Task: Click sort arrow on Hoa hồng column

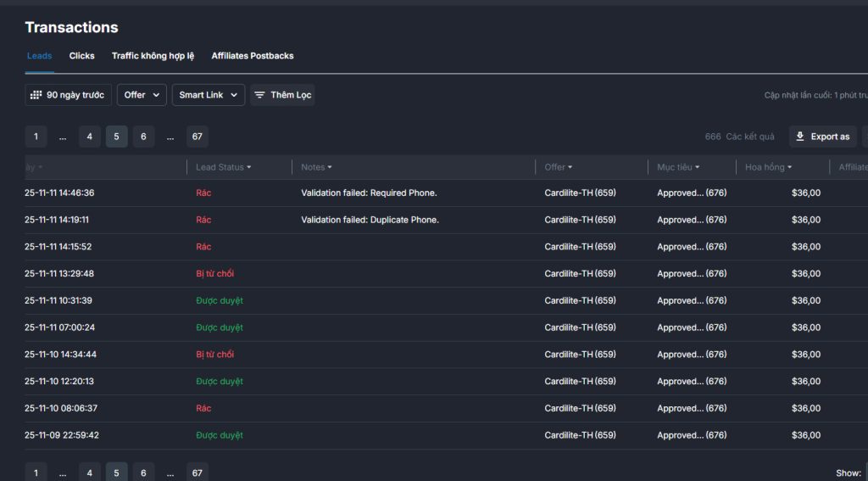Action: pos(790,168)
